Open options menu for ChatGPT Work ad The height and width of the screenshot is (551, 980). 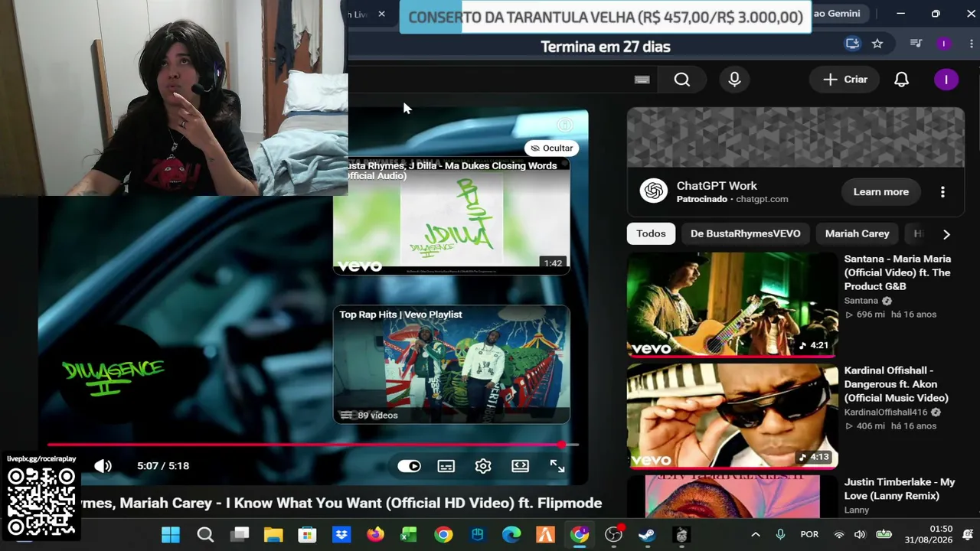click(x=942, y=192)
